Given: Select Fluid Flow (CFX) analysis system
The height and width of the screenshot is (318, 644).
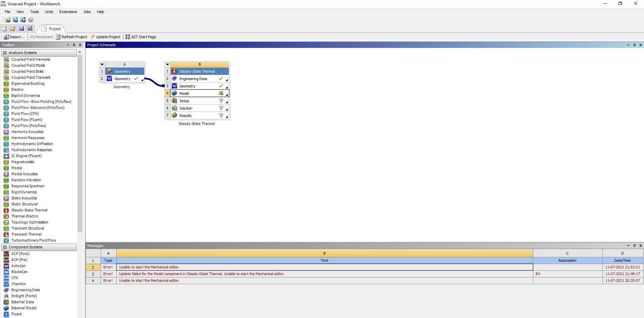Looking at the screenshot, I should tap(25, 114).
